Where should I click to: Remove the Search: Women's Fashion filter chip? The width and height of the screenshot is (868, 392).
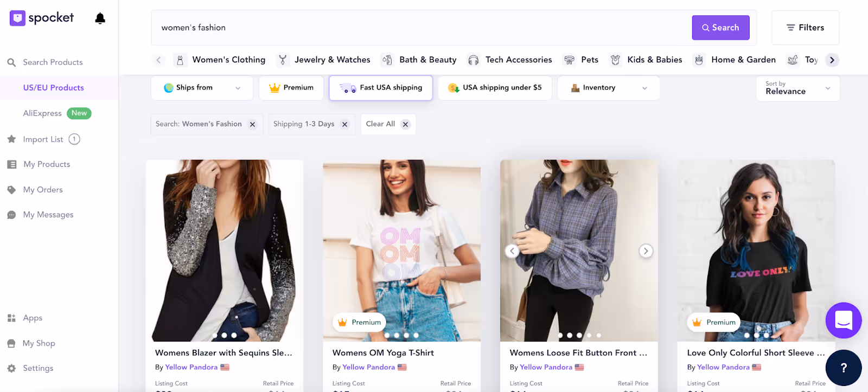point(252,124)
